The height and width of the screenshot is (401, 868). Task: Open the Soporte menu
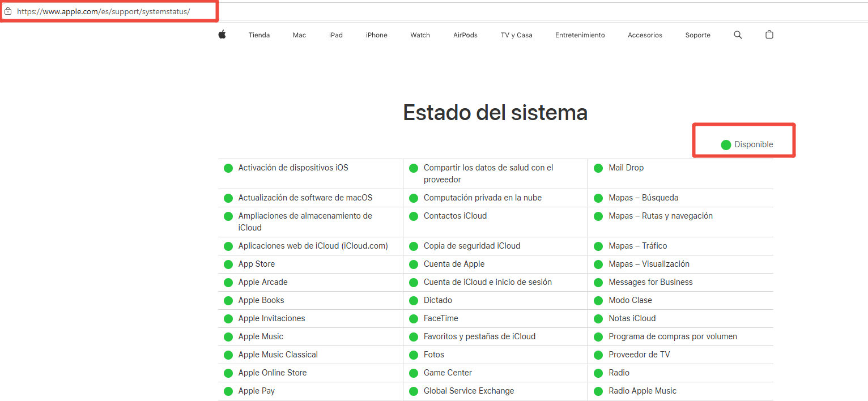pos(697,35)
